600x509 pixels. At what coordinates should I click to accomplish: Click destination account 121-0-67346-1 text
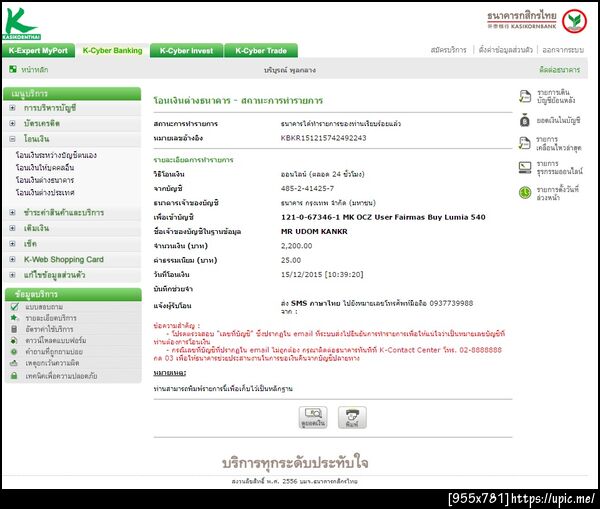[x=310, y=217]
